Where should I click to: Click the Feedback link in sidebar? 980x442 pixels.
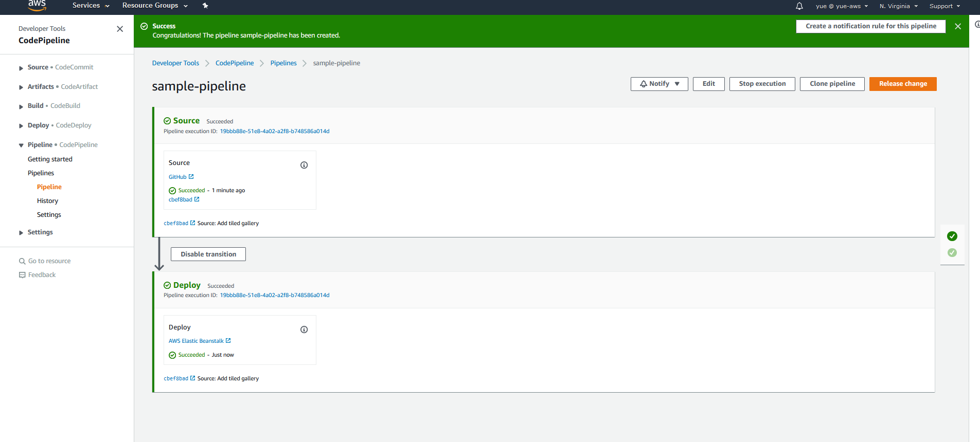pos(42,275)
